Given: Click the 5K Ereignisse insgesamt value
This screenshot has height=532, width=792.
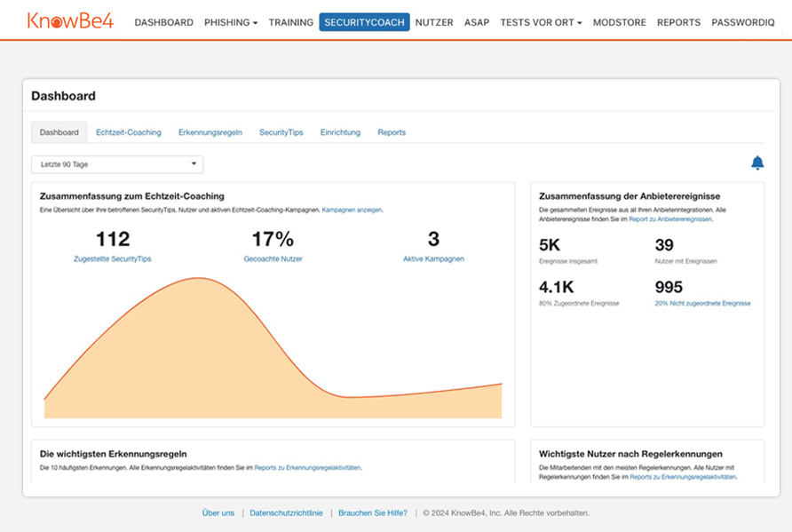Looking at the screenshot, I should click(550, 245).
